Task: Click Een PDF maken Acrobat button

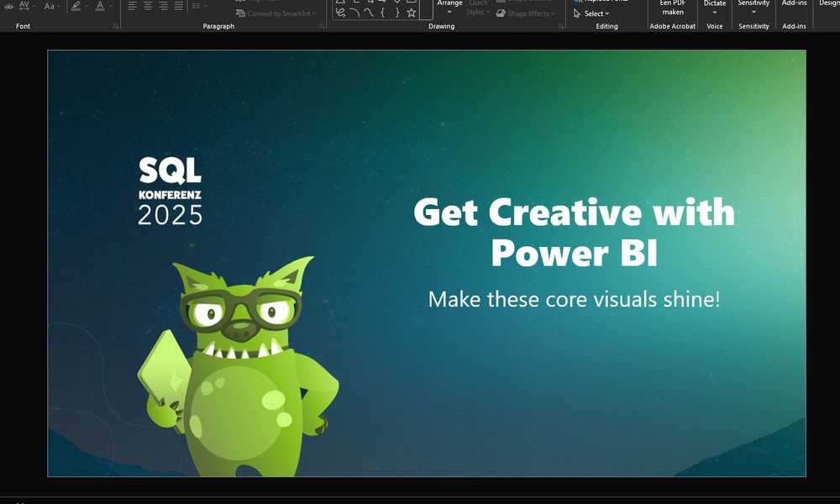Action: [672, 8]
